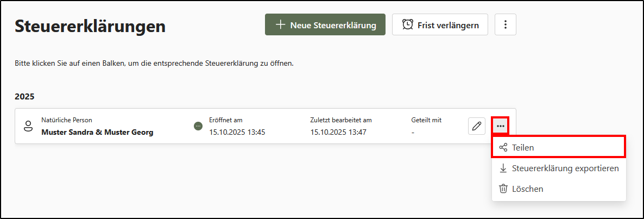The width and height of the screenshot is (644, 219).
Task: Click the alarm clock icon
Action: pyautogui.click(x=407, y=24)
